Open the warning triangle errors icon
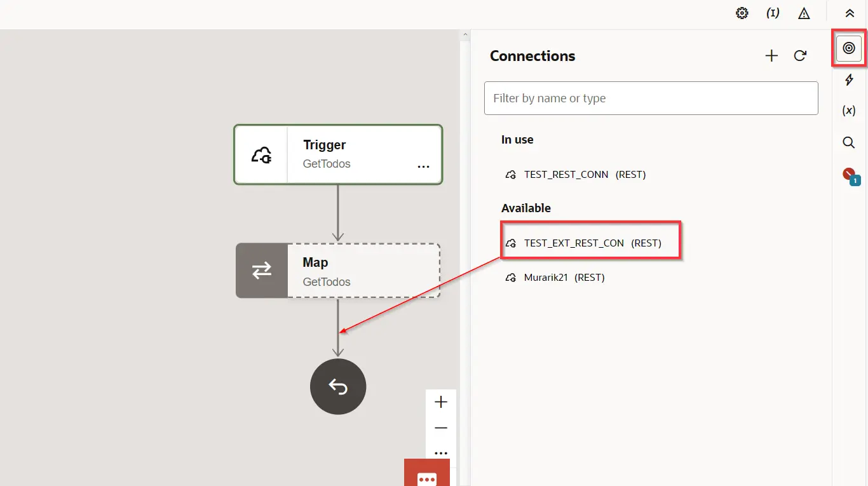The height and width of the screenshot is (486, 868). (804, 13)
